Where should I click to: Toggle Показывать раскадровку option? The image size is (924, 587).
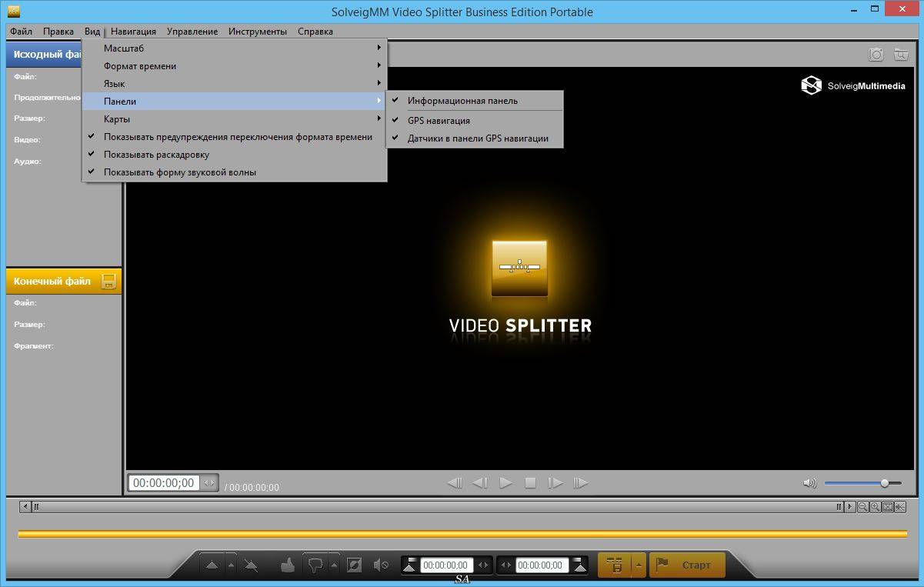point(234,155)
